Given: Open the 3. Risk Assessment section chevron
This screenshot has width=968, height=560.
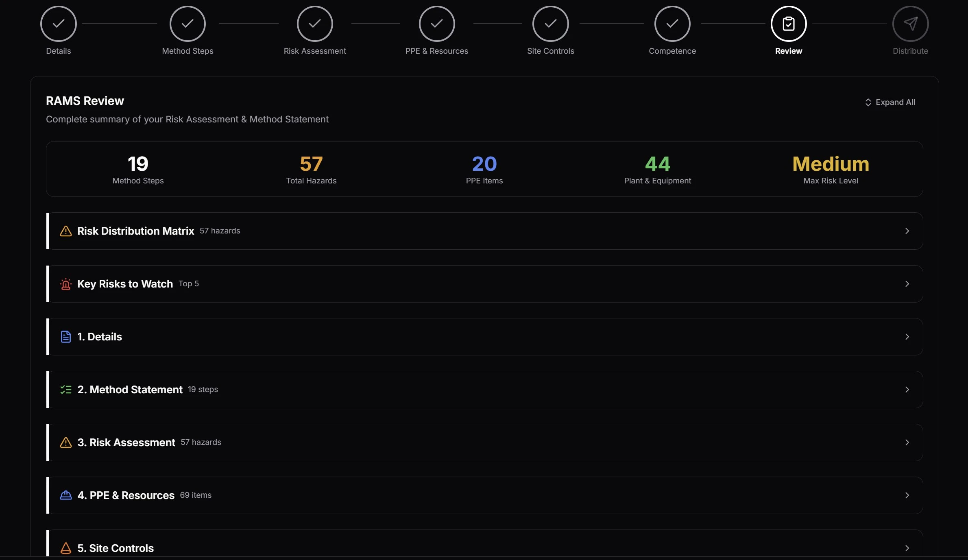Looking at the screenshot, I should pos(907,442).
